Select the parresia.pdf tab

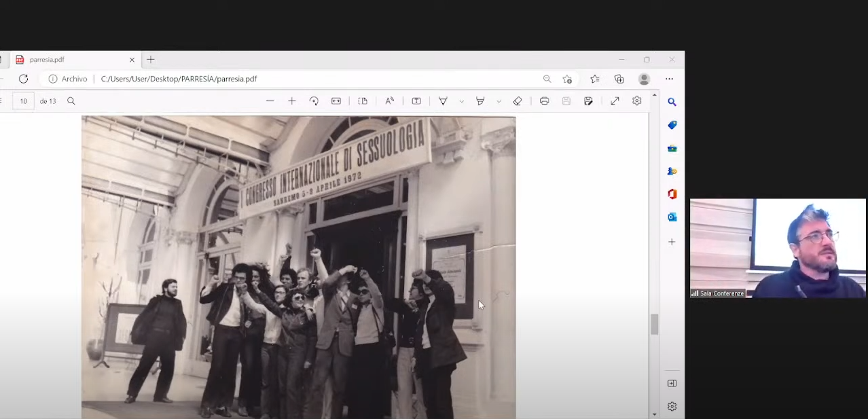(x=73, y=60)
